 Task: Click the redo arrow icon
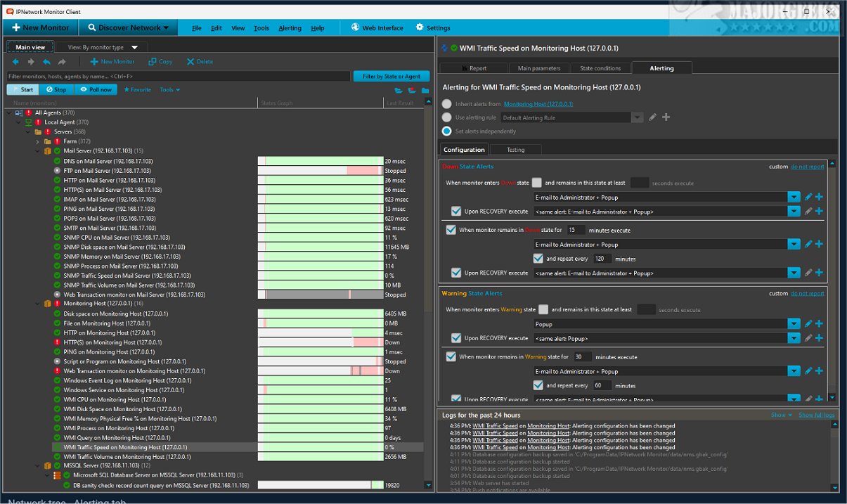point(62,62)
